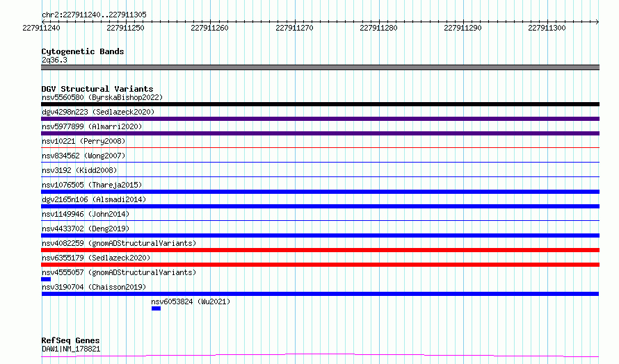The image size is (619, 364).
Task: Click the chr2:227911240..227911305 region label
Action: [94, 15]
